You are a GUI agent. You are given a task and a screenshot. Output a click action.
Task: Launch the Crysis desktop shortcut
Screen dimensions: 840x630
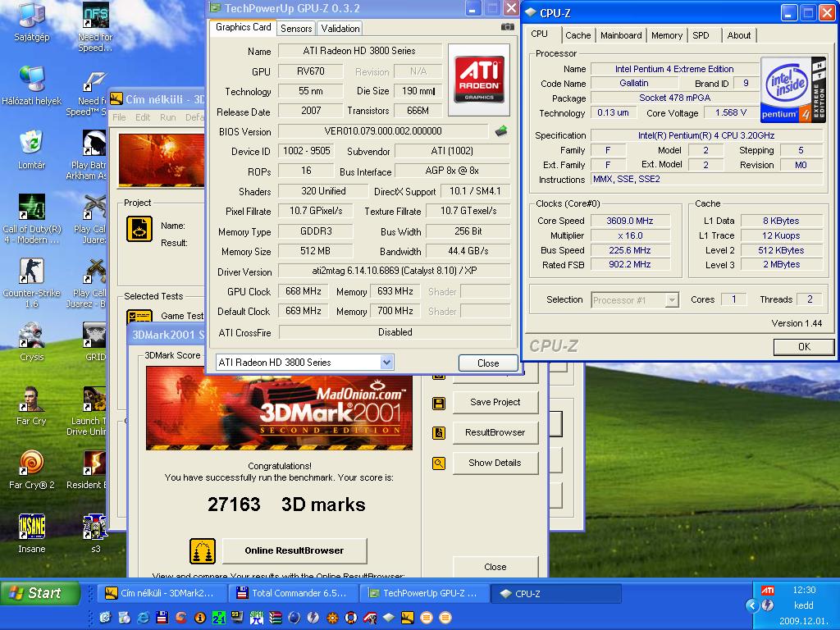pos(32,335)
